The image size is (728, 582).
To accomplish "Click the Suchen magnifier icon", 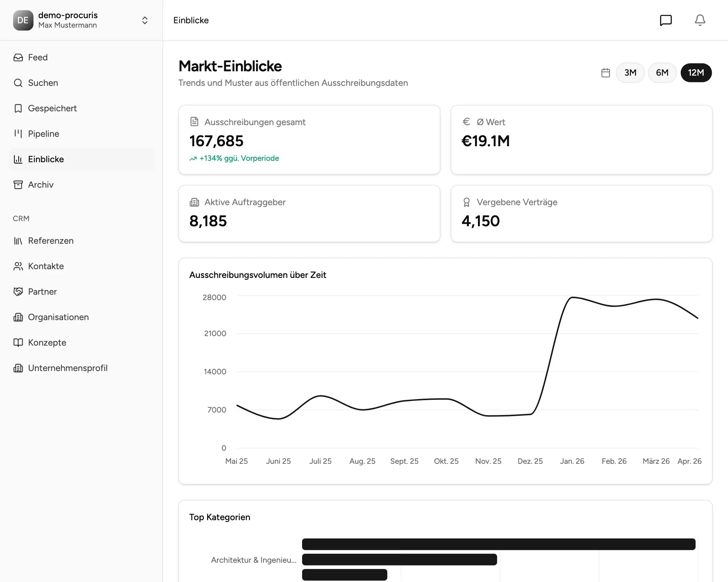I will click(x=18, y=83).
